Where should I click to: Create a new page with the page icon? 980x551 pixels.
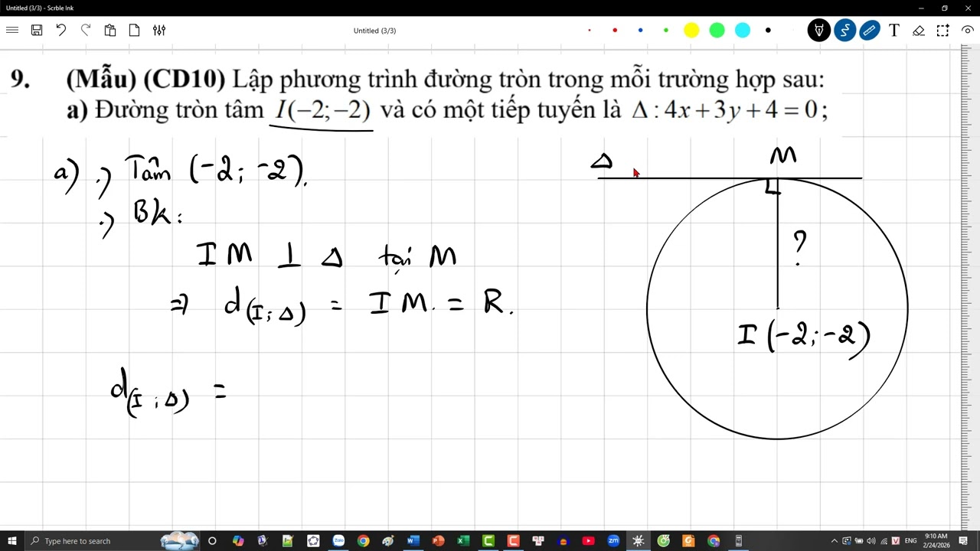click(x=134, y=30)
